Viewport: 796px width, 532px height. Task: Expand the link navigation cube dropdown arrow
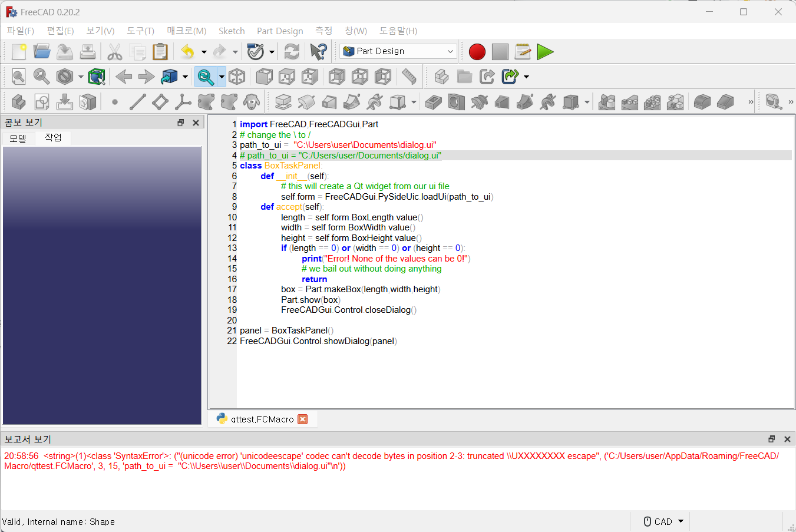(x=185, y=77)
